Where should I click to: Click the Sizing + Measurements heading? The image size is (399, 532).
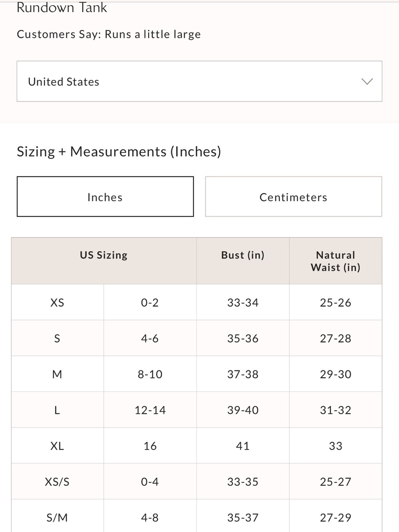pos(119,152)
